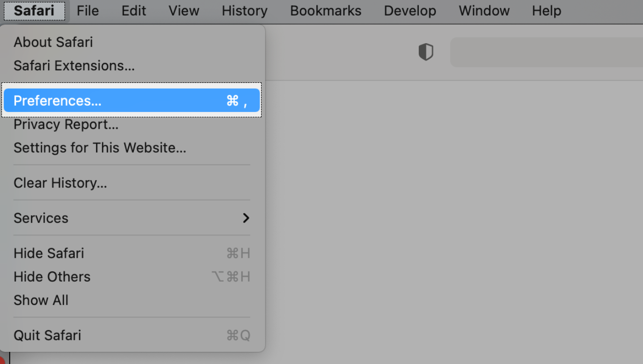Viewport: 643px width, 364px height.
Task: Open the Bookmarks menu
Action: [326, 11]
